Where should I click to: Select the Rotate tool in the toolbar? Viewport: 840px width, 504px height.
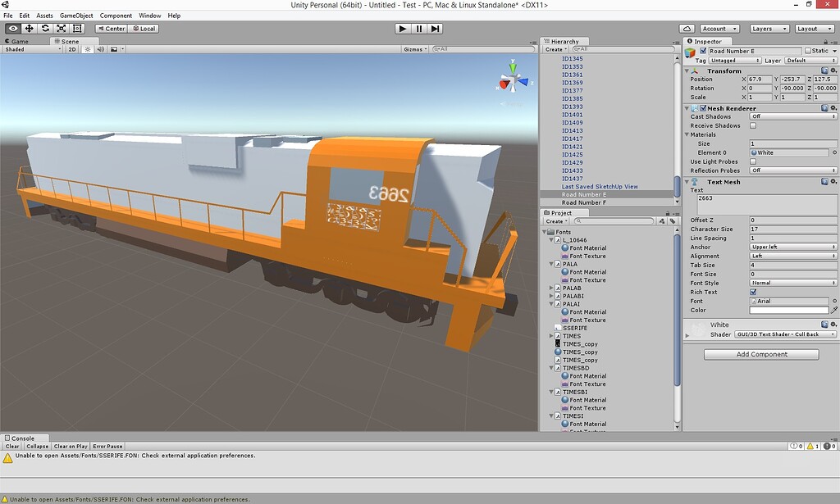click(46, 28)
